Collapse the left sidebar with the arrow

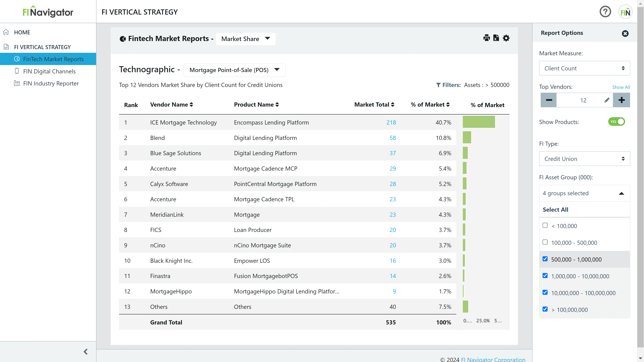pos(86,352)
